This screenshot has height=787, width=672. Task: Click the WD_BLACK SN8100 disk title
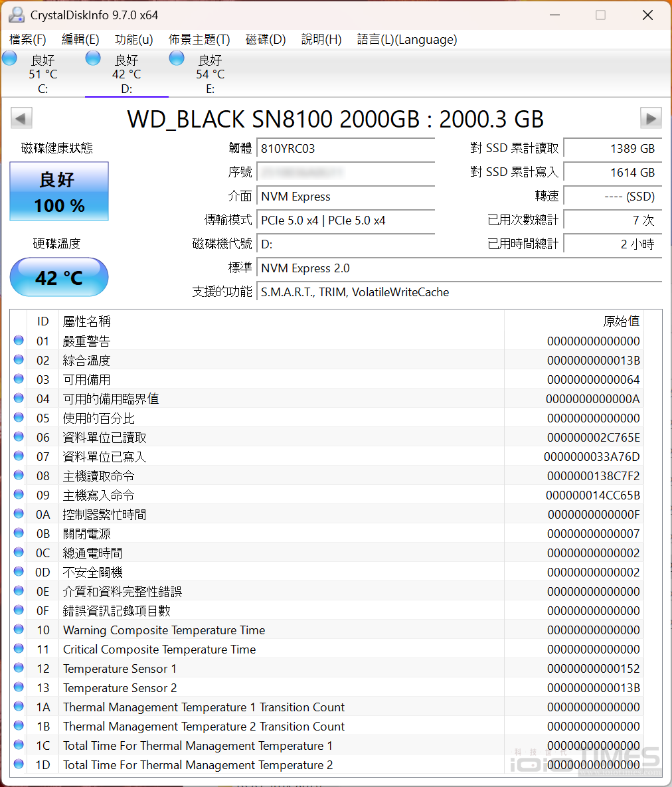coord(335,119)
